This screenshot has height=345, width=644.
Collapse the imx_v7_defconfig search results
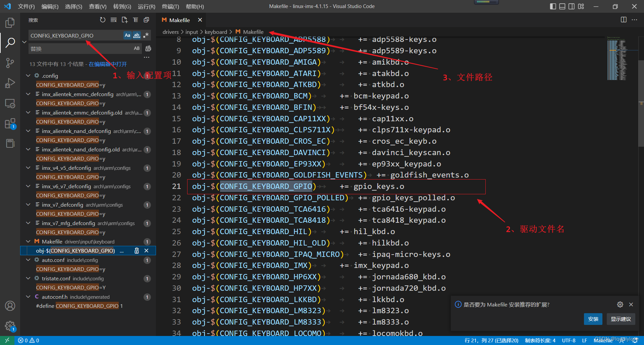(28, 205)
